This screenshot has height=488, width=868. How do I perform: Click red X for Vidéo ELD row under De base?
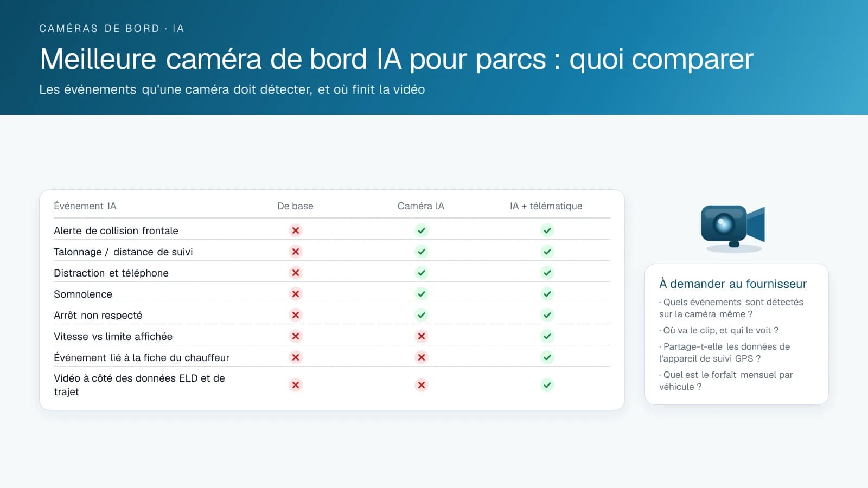click(296, 385)
